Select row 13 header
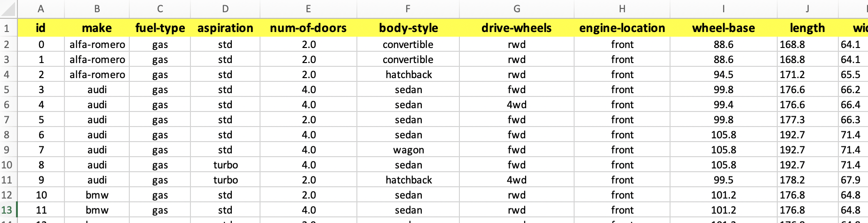The width and height of the screenshot is (868, 223). [7, 210]
